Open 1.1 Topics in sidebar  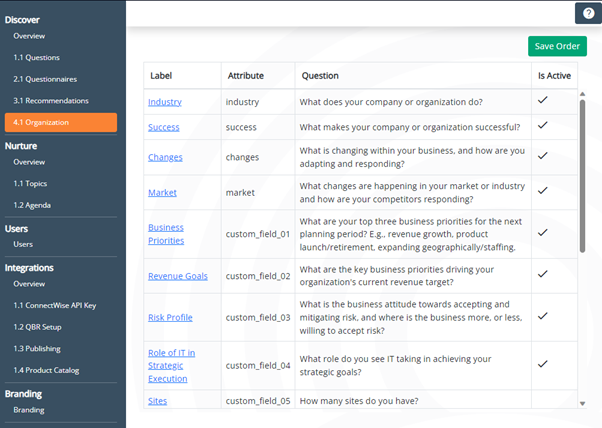tap(30, 183)
